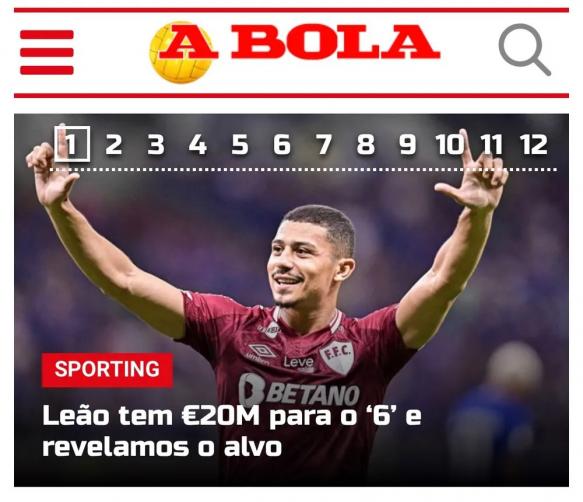Image resolution: width=583 pixels, height=502 pixels.
Task: Select carousel slide 6
Action: coord(282,144)
